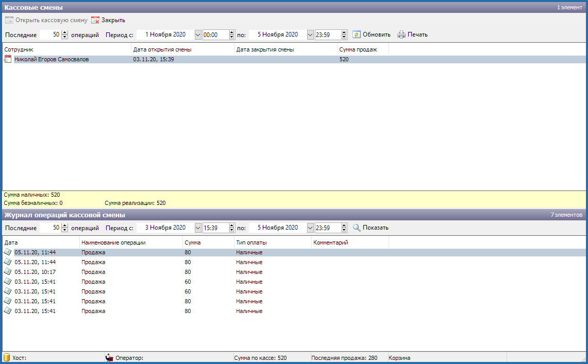The image size is (588, 364).
Task: Click the Тип оплаты column header
Action: (x=273, y=242)
